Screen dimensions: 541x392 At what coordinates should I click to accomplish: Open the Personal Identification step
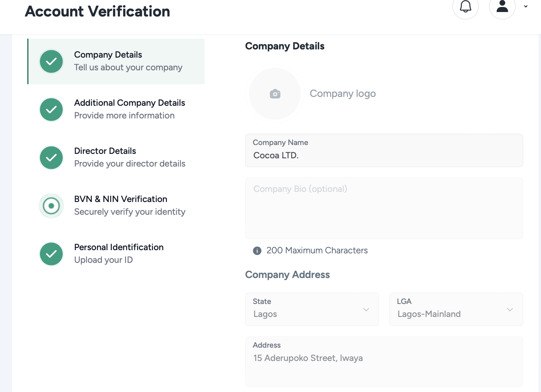click(119, 248)
